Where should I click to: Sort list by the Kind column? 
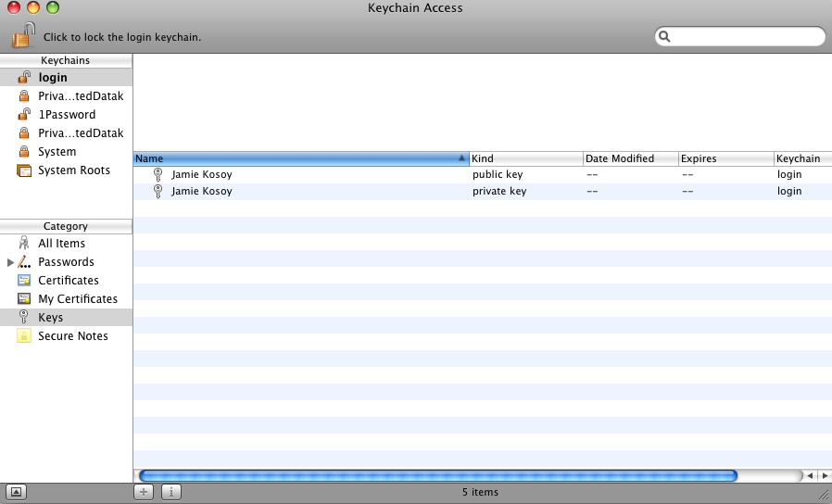[x=525, y=158]
